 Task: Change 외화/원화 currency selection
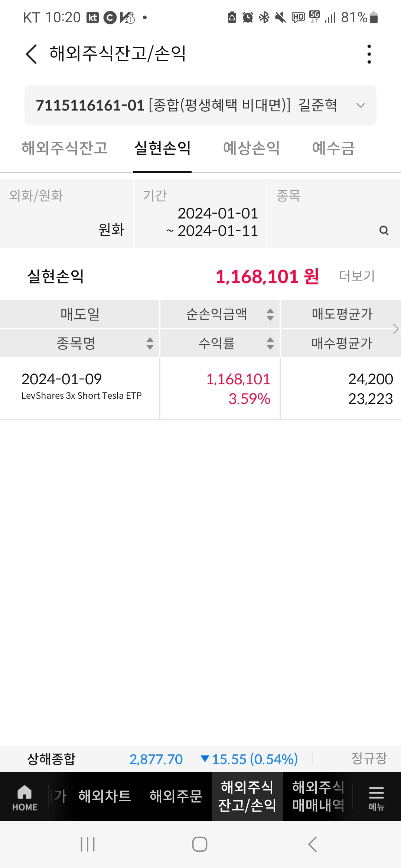pos(66,213)
